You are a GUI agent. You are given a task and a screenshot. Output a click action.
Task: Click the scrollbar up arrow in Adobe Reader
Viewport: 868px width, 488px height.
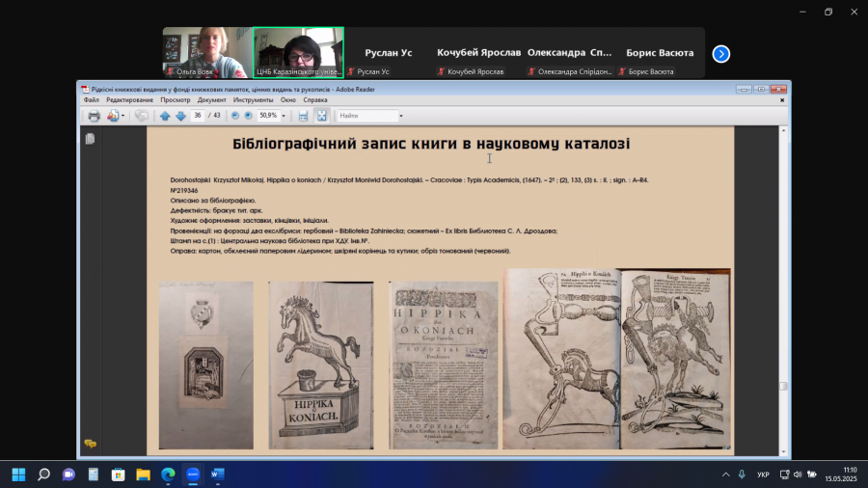(783, 130)
